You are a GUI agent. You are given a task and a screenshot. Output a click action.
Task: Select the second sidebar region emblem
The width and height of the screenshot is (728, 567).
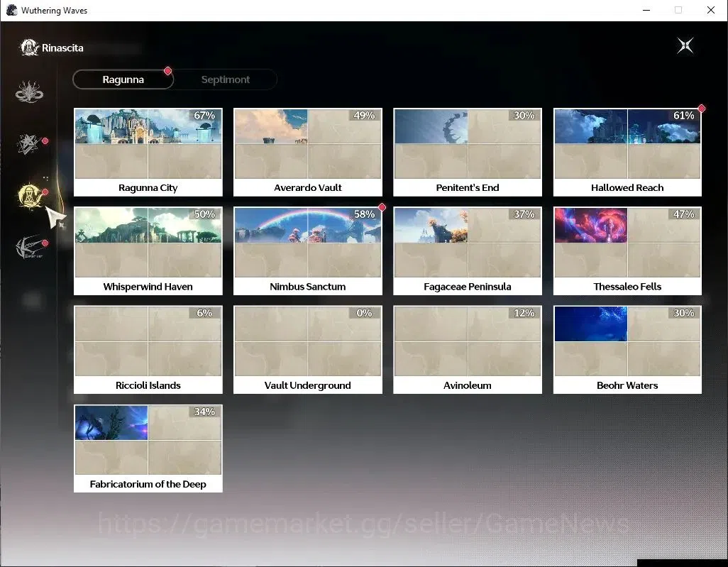[x=29, y=143]
